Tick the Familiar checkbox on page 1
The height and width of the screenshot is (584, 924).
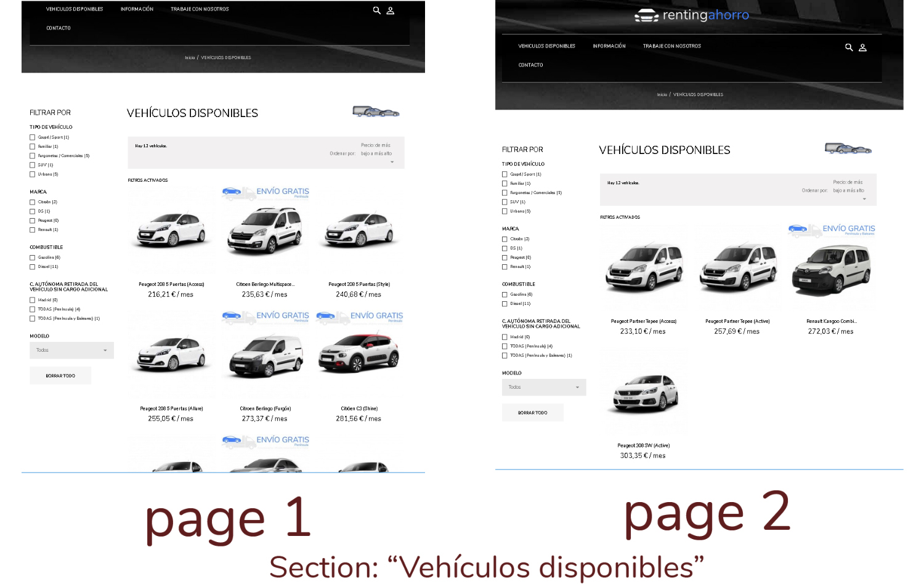[x=33, y=147]
